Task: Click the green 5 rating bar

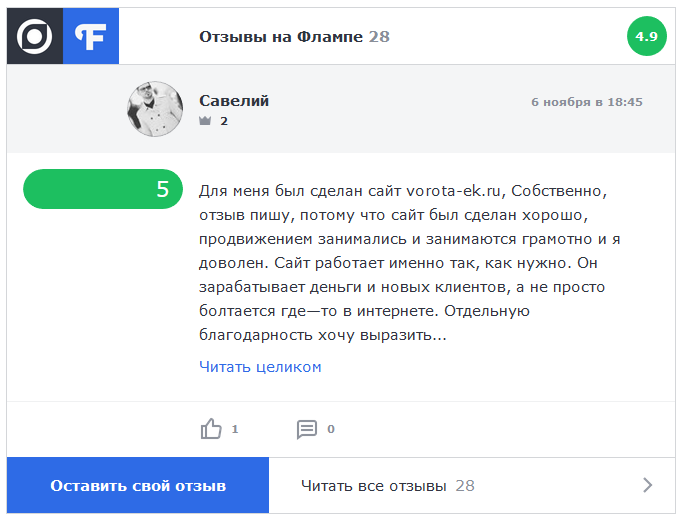Action: click(x=103, y=190)
